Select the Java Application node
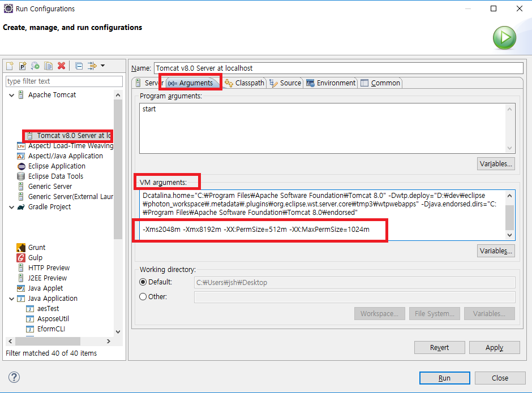Screen dimensions: 532x393 (x=47, y=299)
